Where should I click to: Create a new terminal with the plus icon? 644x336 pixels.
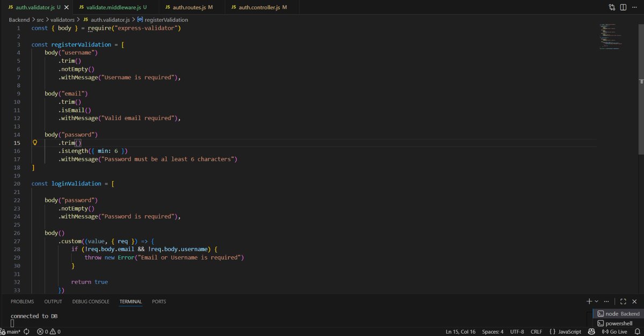pyautogui.click(x=589, y=302)
